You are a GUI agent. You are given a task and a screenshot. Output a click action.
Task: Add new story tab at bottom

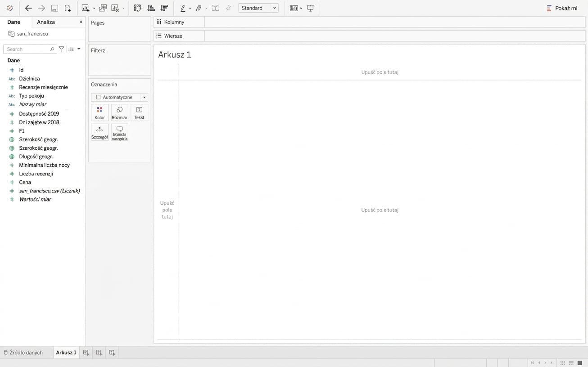point(112,353)
